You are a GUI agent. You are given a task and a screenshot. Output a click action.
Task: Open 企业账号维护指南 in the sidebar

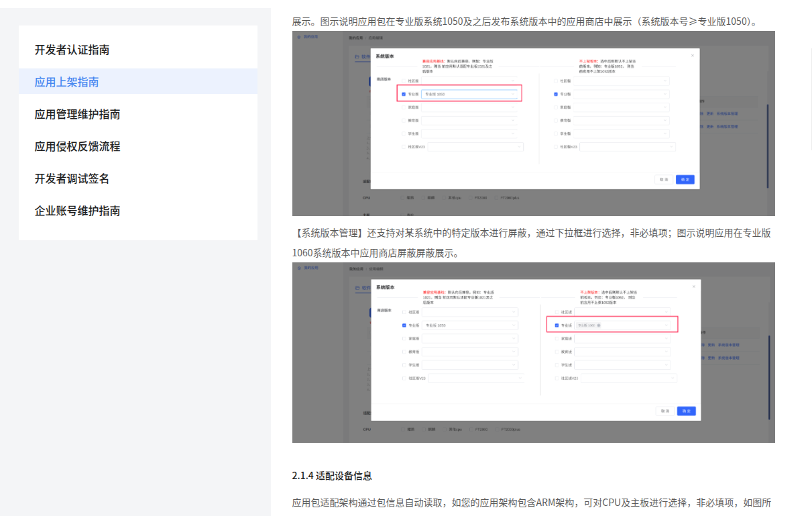(77, 211)
